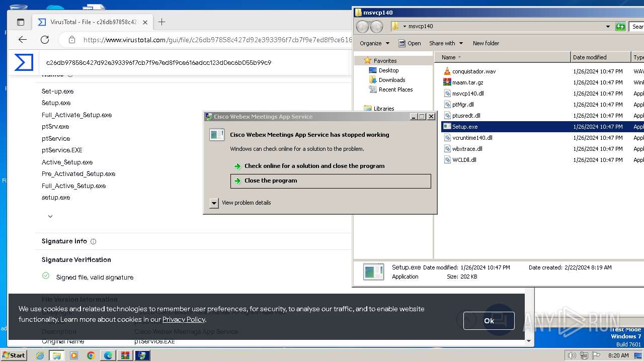The width and height of the screenshot is (644, 362).
Task: Launch Internet Explorer from taskbar
Action: 40,355
